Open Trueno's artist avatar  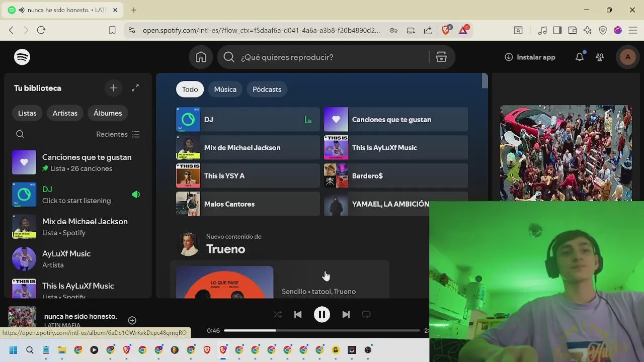tap(189, 244)
